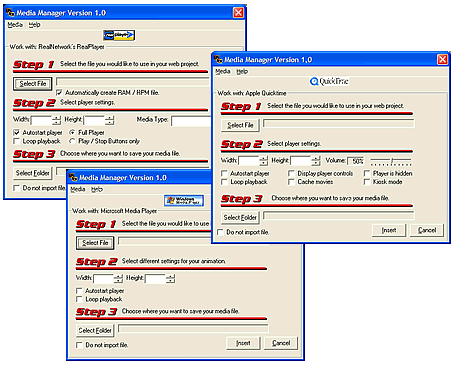Click Width input field in RealPlayer window
This screenshot has height=367, width=457.
pos(41,120)
